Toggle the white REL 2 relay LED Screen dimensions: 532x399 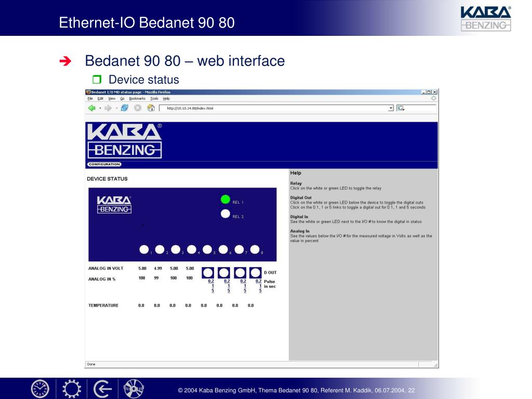pyautogui.click(x=225, y=214)
